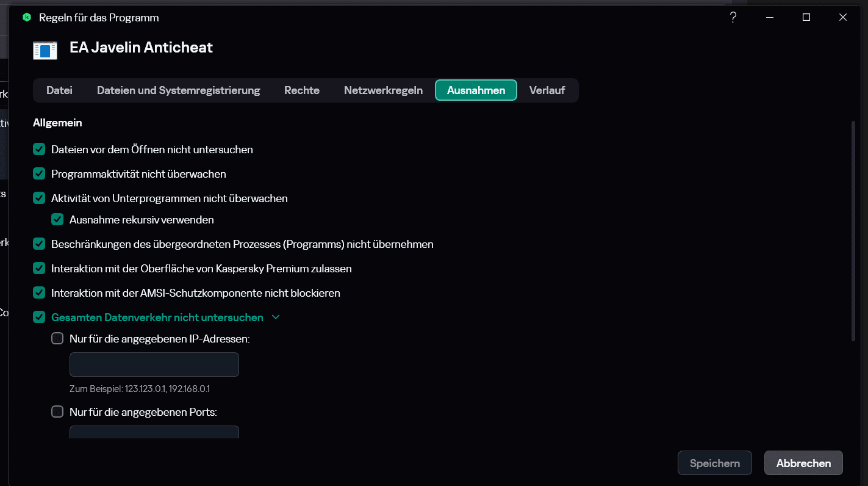Go to the Verlauf tab
The width and height of the screenshot is (868, 486).
point(547,90)
